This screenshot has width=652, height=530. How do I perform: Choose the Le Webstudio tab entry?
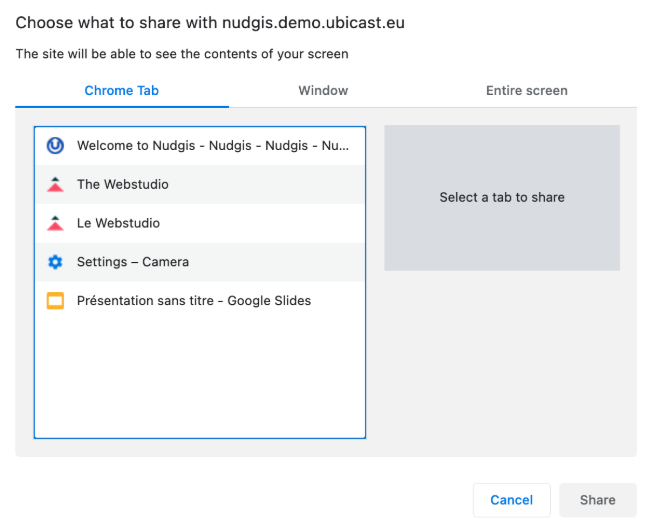200,223
